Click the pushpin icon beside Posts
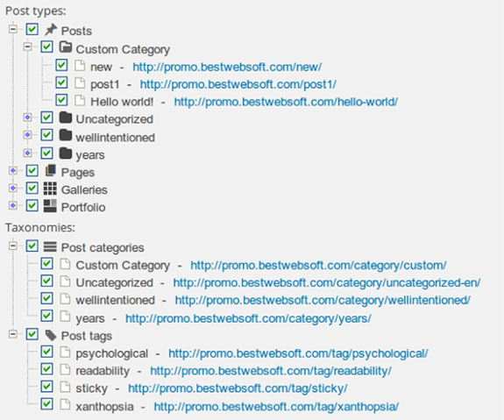Viewport: 504px width, 420px height. 50,30
